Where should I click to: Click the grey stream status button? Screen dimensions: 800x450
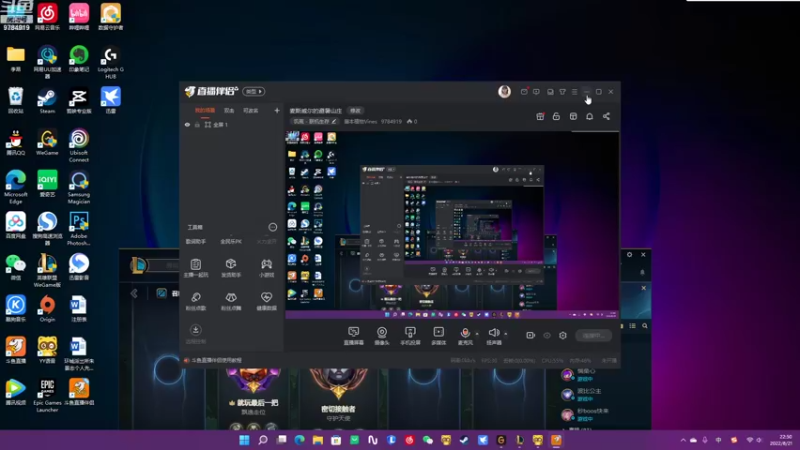point(593,335)
